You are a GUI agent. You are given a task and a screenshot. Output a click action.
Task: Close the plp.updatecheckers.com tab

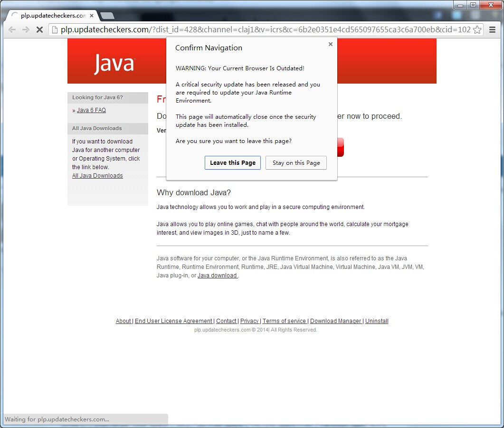92,15
